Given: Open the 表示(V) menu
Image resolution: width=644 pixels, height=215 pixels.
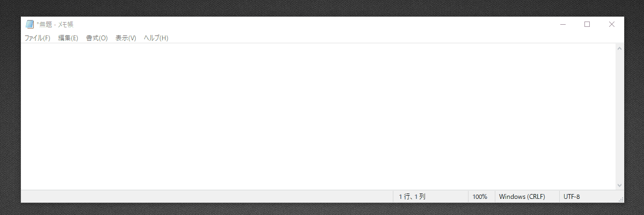Looking at the screenshot, I should pyautogui.click(x=126, y=38).
